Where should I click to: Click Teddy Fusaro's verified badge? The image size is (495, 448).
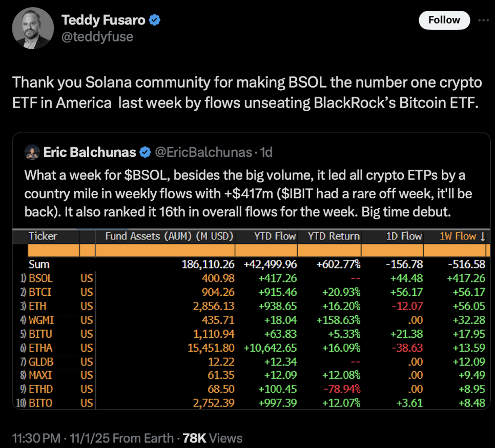coord(155,21)
